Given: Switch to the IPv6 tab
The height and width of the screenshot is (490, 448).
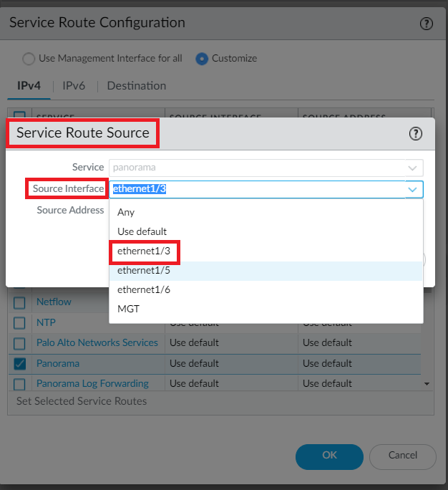Looking at the screenshot, I should (x=74, y=86).
